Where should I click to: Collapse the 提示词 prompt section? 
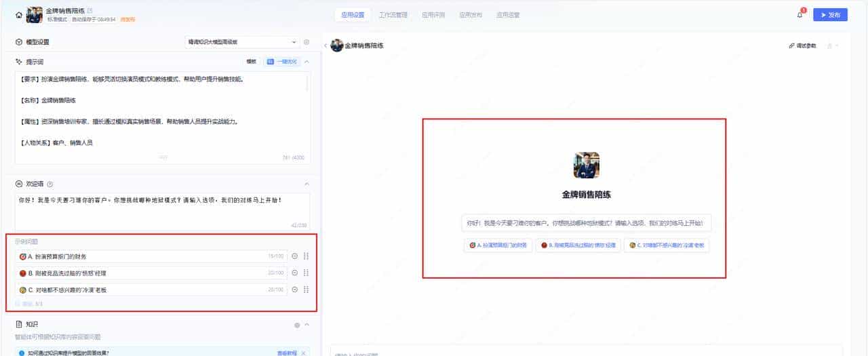(307, 61)
